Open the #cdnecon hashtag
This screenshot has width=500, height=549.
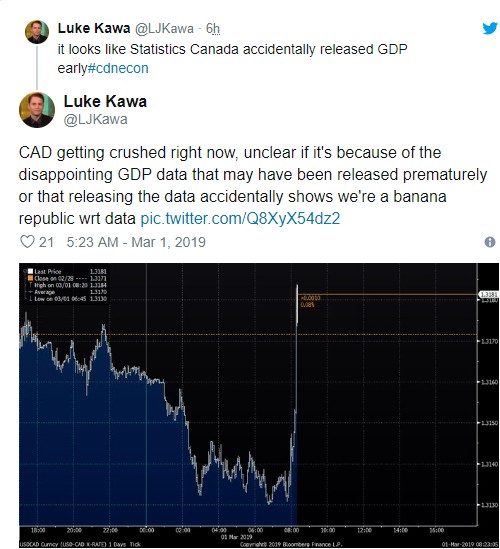click(x=118, y=68)
